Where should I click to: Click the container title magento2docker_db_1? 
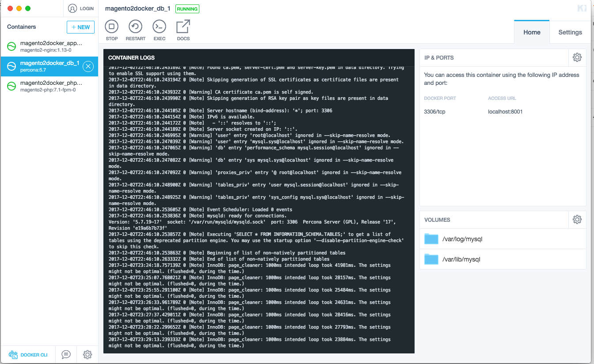[138, 8]
